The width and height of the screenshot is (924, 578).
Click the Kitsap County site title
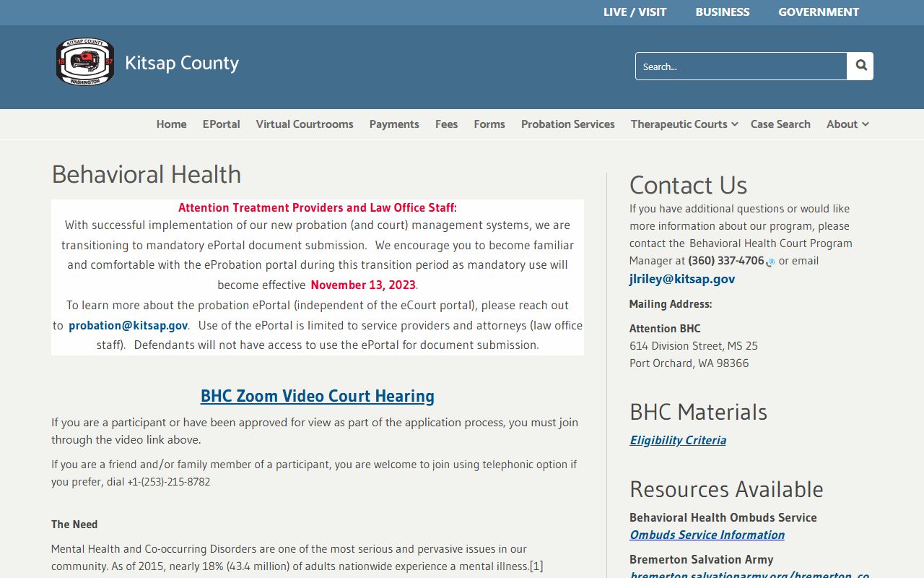coord(182,64)
